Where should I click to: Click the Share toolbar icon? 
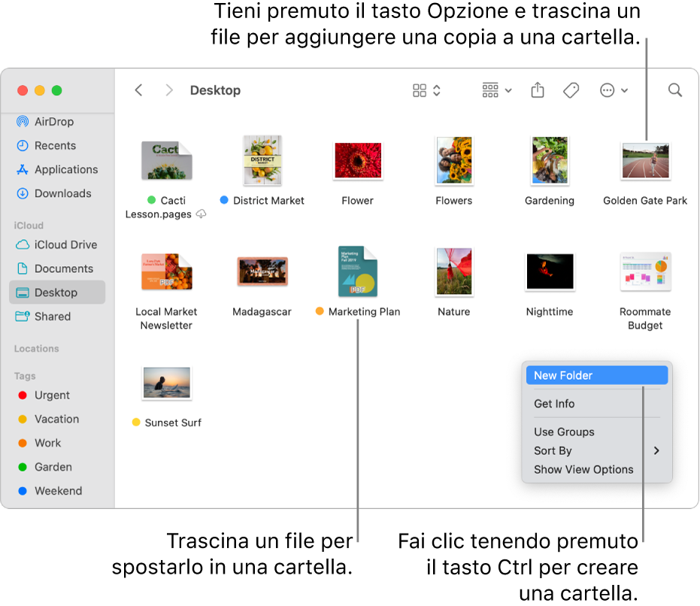(x=538, y=90)
